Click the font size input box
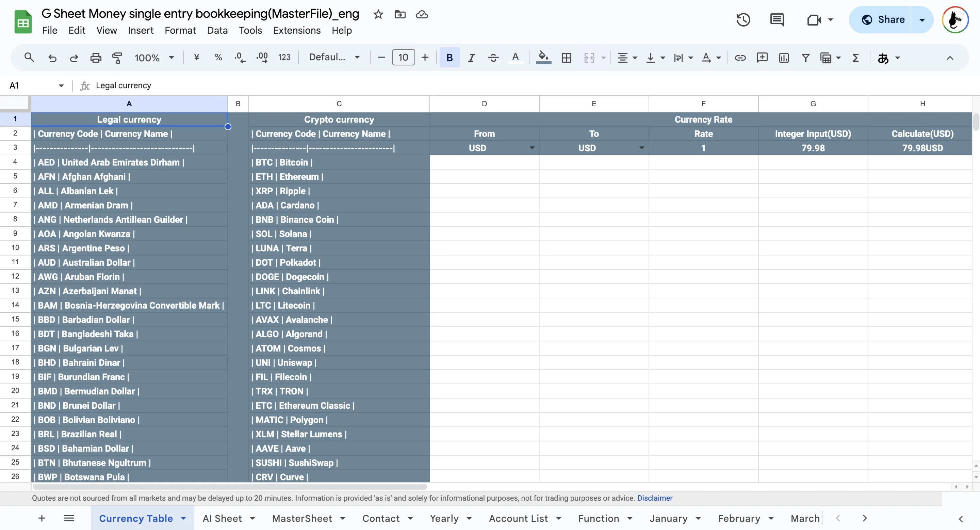Screen dimensions: 980x530 (403, 58)
